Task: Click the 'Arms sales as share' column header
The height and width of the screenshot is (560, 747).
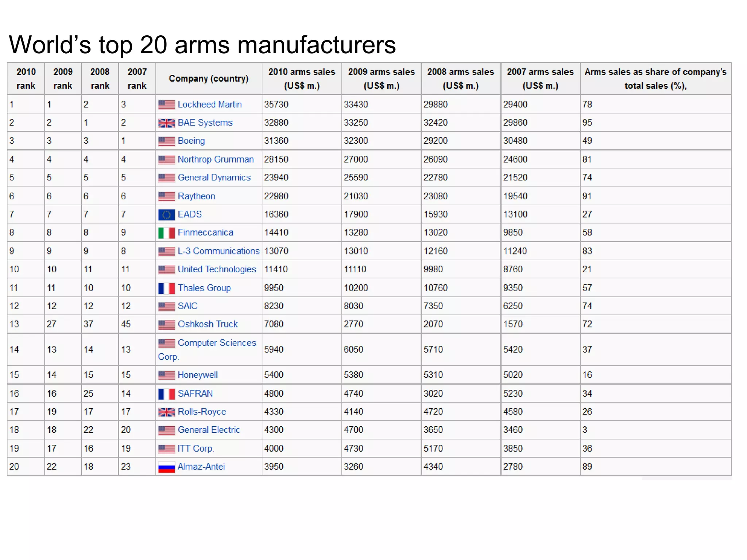Action: pyautogui.click(x=655, y=79)
